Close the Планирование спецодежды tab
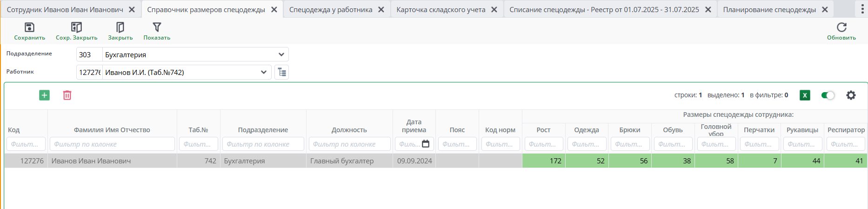The image size is (868, 209). 825,9
